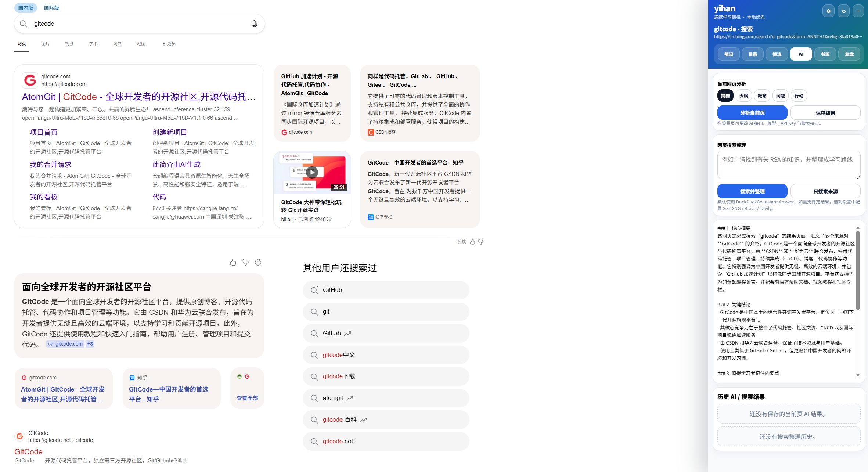Click the refresh icon in yihan header
Image resolution: width=868 pixels, height=472 pixels.
pyautogui.click(x=843, y=11)
